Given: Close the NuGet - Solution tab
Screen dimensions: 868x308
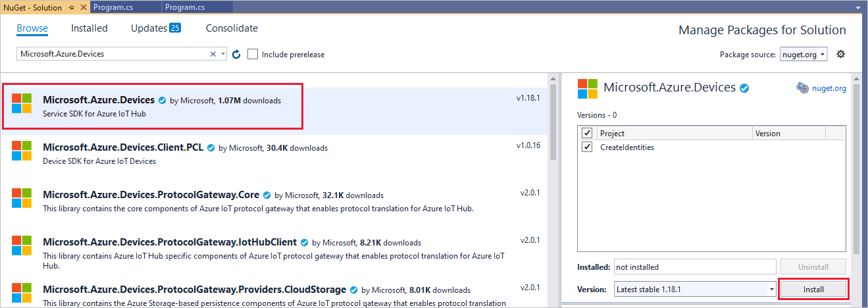Looking at the screenshot, I should pyautogui.click(x=83, y=7).
